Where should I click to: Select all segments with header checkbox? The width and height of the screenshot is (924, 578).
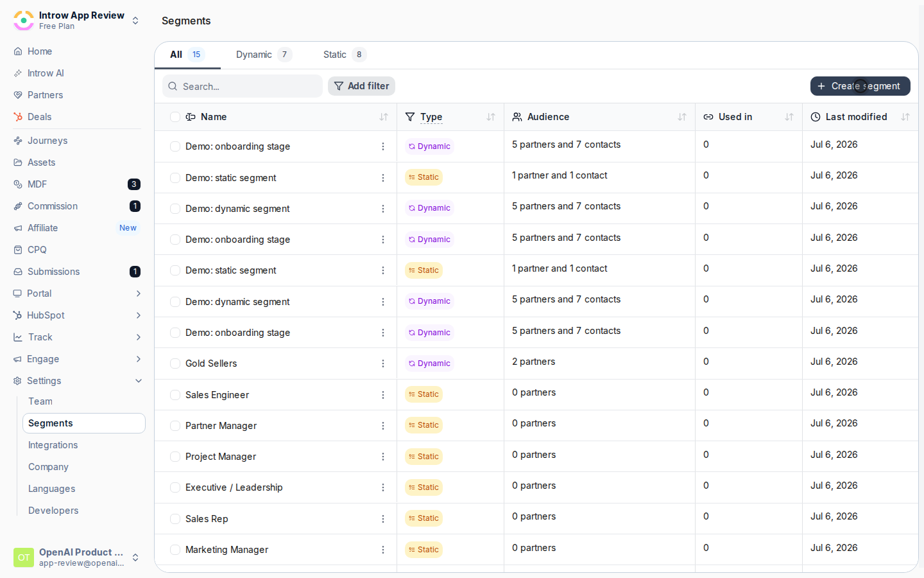(175, 117)
